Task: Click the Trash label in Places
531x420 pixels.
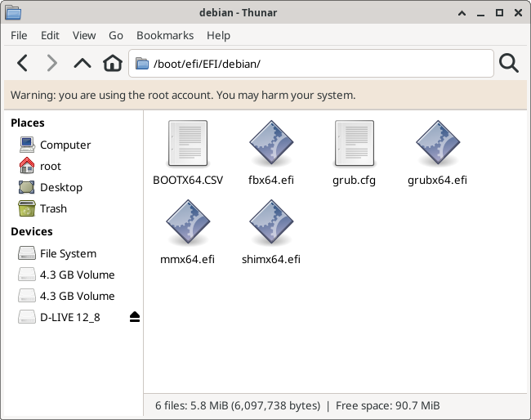Action: [x=53, y=208]
